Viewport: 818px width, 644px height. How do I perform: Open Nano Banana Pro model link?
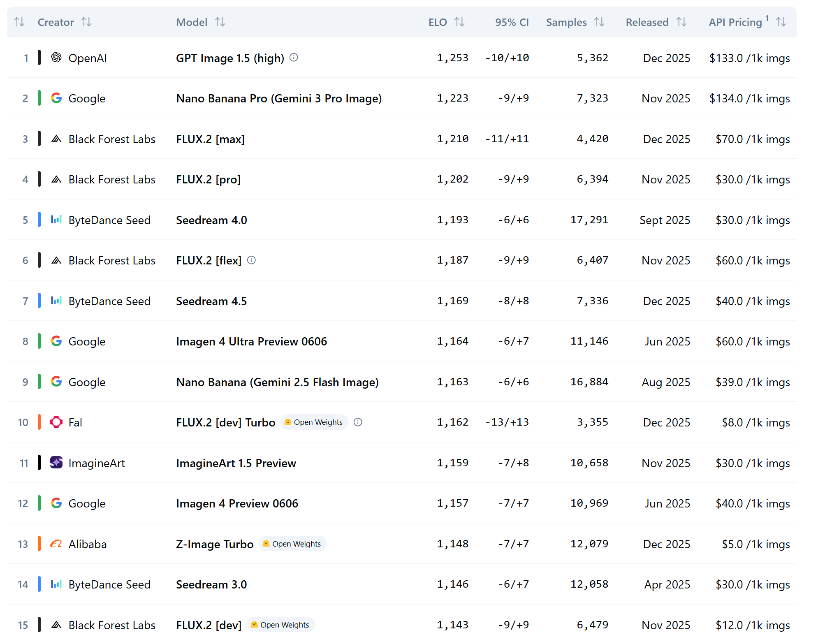point(278,99)
